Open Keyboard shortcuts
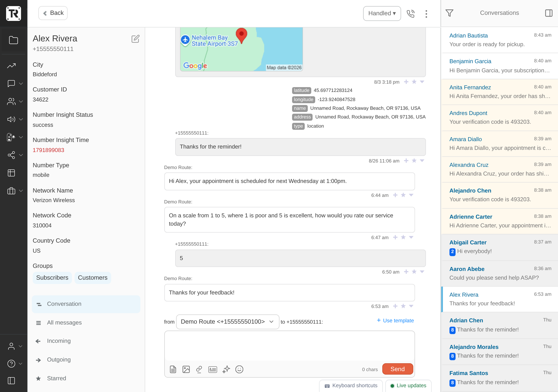Screen dimensions: 558x392 (x=351, y=386)
